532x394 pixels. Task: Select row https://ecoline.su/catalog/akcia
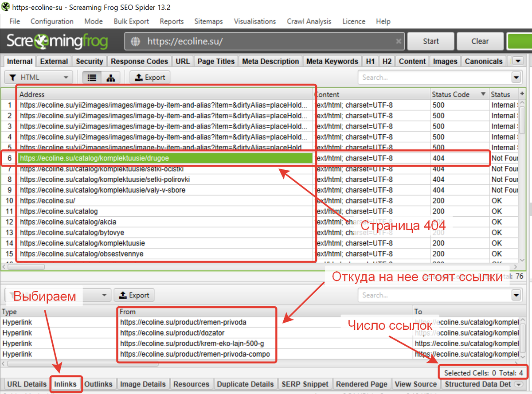(x=165, y=222)
